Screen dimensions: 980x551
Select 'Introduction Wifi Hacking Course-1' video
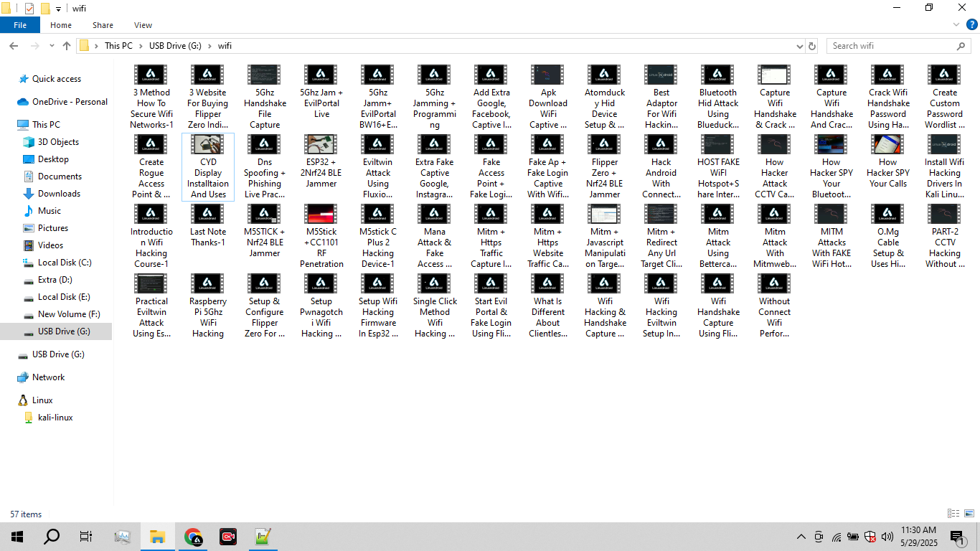point(151,236)
